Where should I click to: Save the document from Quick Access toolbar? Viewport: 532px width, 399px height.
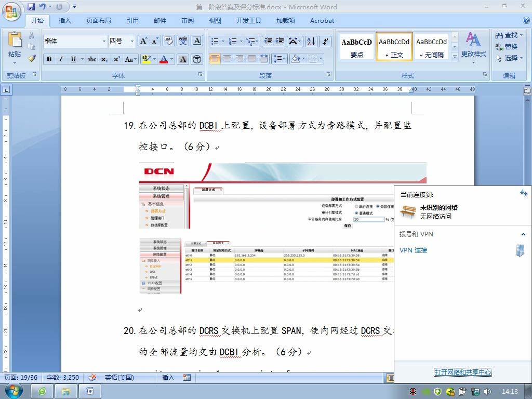pos(31,6)
